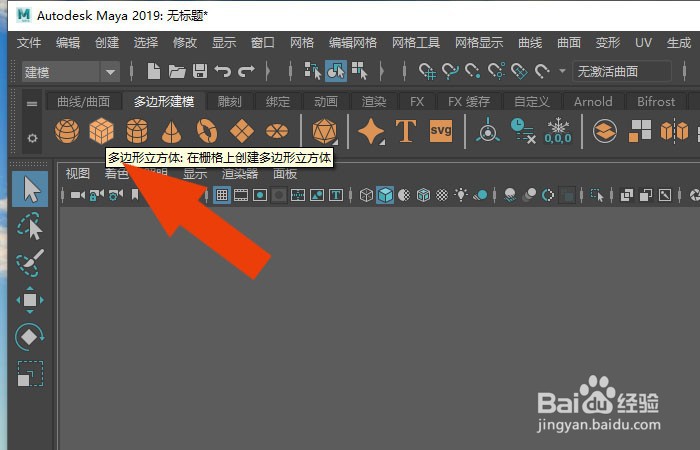Activate the Scale tool
Viewport: 700px width, 450px height.
[x=30, y=374]
